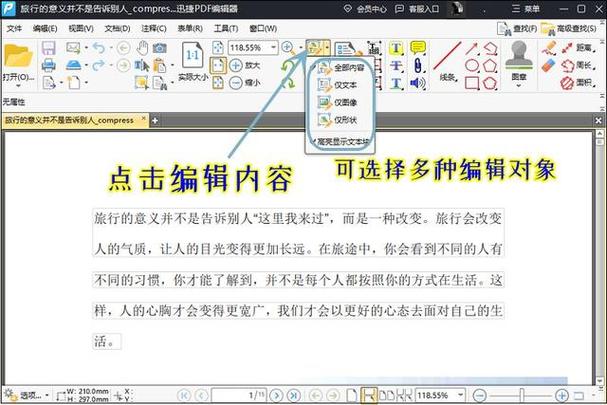Screen dimensions: 607x405
Task: Set the view to 实际大小 actual size
Action: click(x=193, y=61)
